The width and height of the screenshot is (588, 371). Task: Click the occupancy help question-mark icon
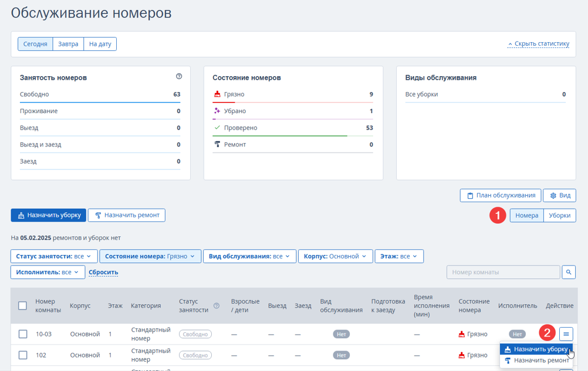pyautogui.click(x=179, y=76)
